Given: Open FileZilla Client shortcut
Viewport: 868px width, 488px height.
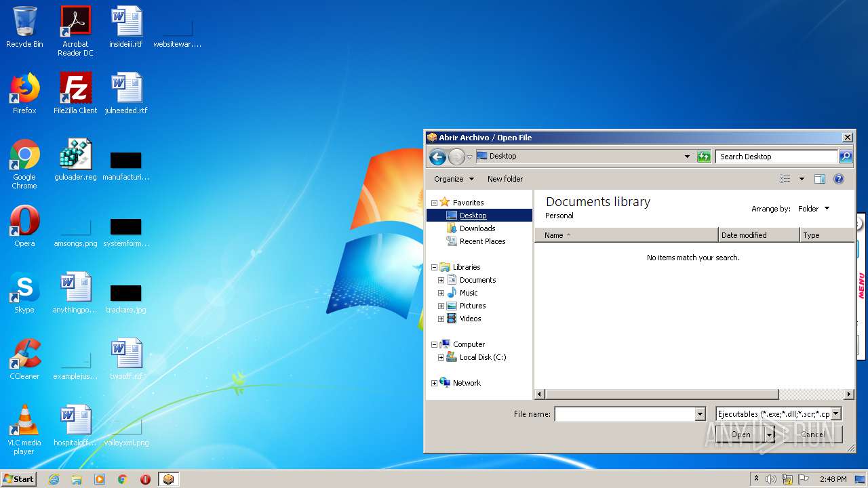Looking at the screenshot, I should 75,94.
